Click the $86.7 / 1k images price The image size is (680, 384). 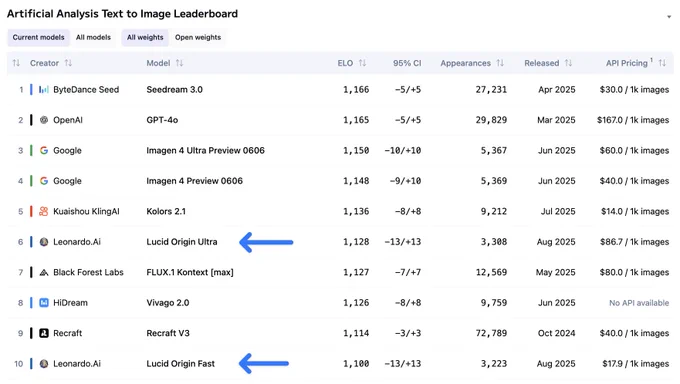click(634, 242)
